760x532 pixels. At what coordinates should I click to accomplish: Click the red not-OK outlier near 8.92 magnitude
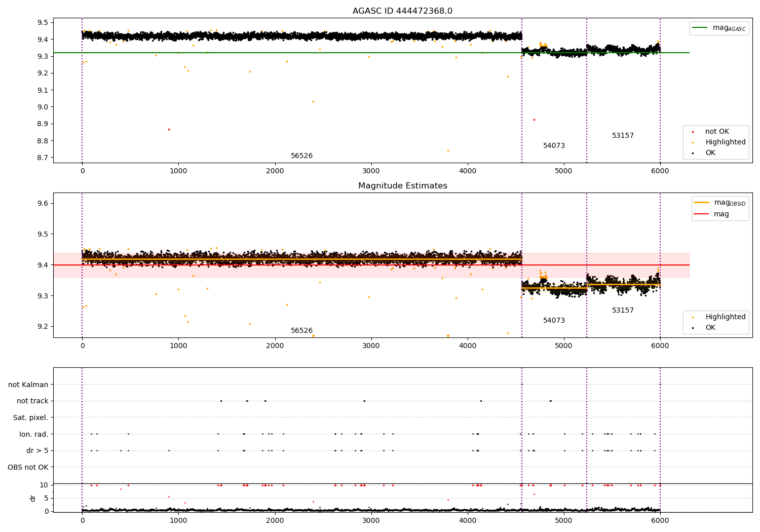click(534, 120)
